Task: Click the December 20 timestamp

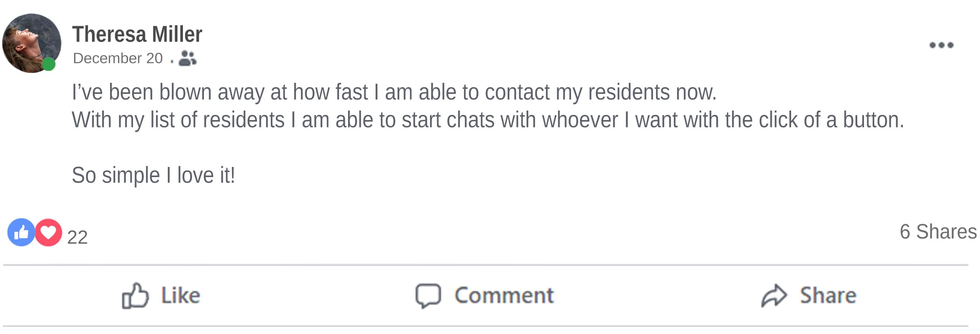Action: [x=118, y=58]
